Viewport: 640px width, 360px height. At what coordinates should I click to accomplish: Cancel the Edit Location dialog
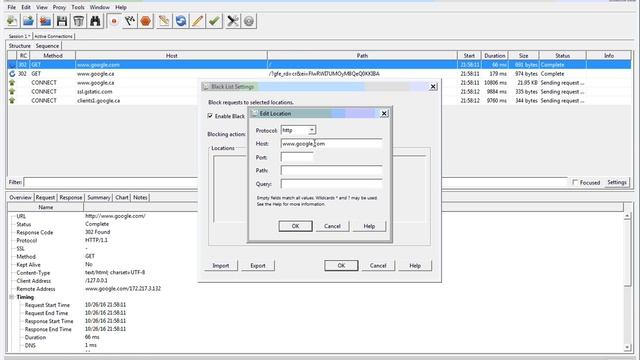coord(332,226)
